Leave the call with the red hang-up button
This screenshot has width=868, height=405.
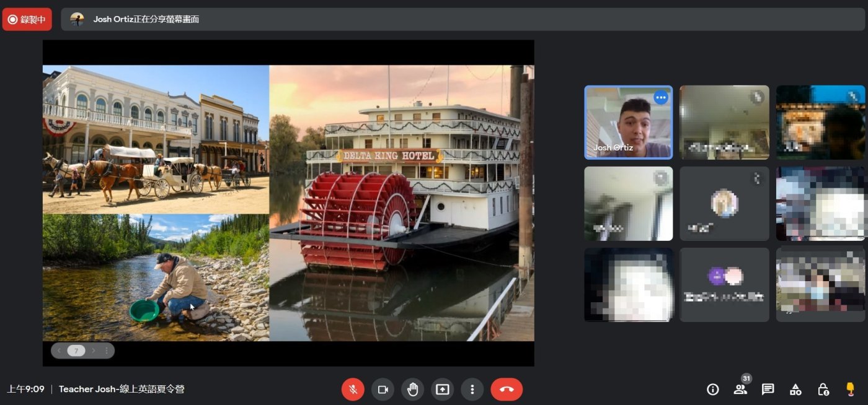point(507,390)
